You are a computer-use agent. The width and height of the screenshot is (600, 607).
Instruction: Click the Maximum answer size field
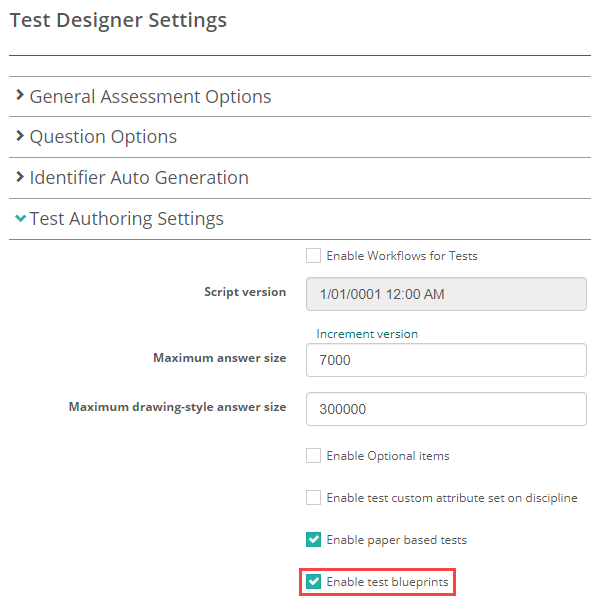446,360
